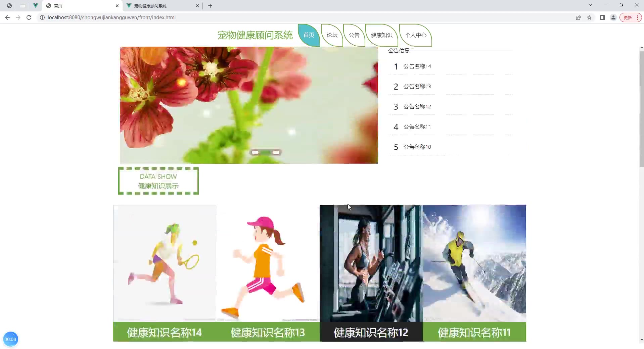This screenshot has height=349, width=644.
Task: Open announcement 公告名称14
Action: click(417, 66)
